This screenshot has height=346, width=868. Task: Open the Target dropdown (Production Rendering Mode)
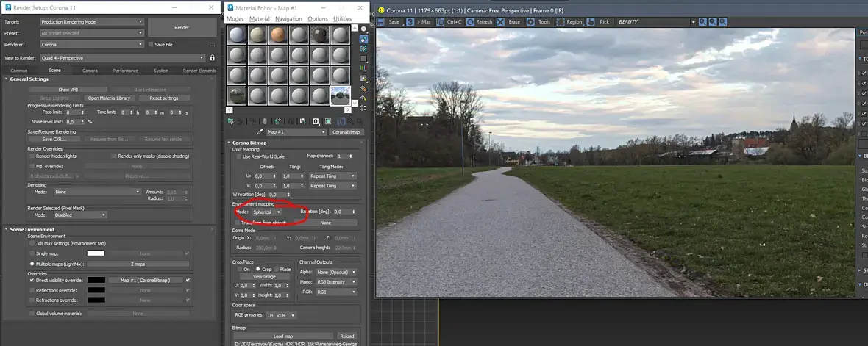pos(92,22)
